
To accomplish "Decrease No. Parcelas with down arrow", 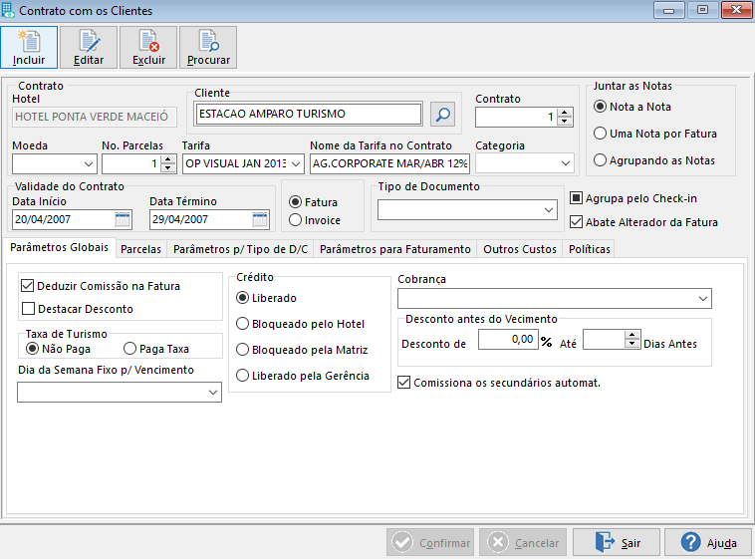I will [168, 168].
